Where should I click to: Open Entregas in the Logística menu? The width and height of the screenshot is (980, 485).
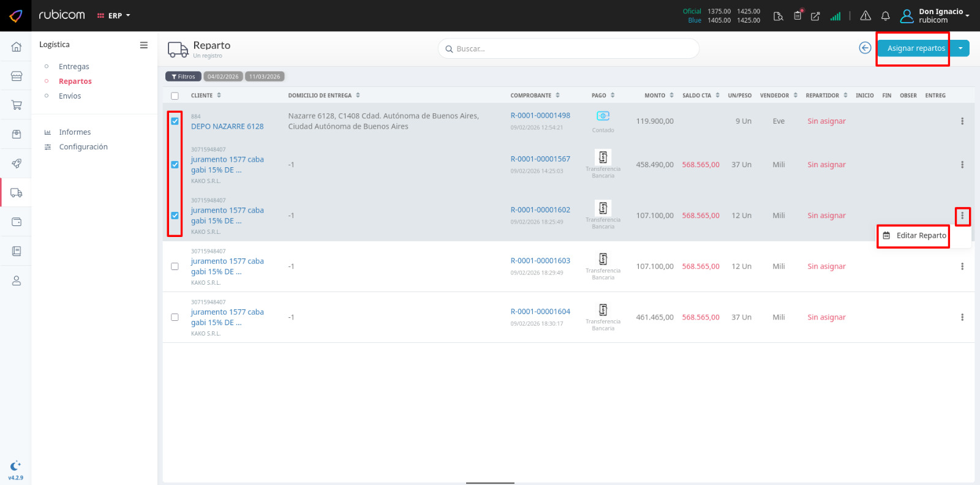pos(74,67)
